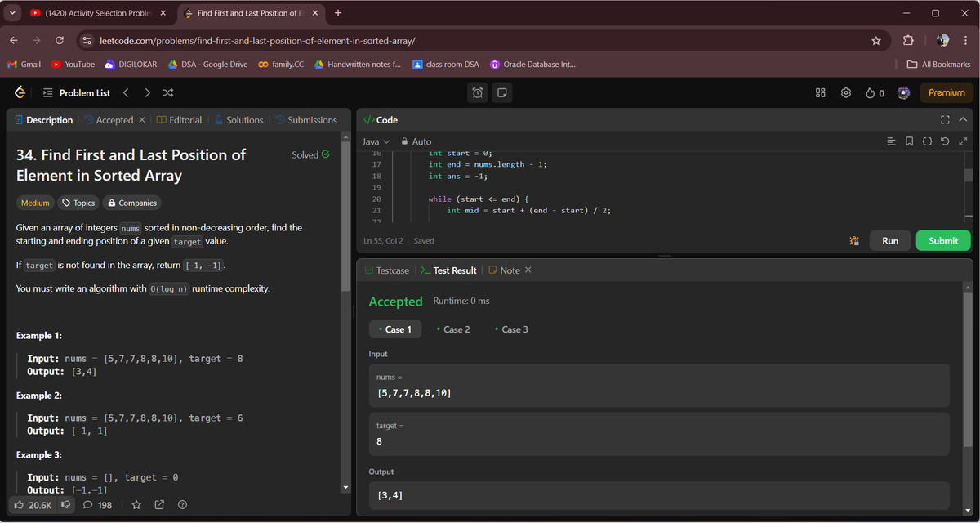980x523 pixels.
Task: Click the code editor vertical scrollbar
Action: pos(969,175)
